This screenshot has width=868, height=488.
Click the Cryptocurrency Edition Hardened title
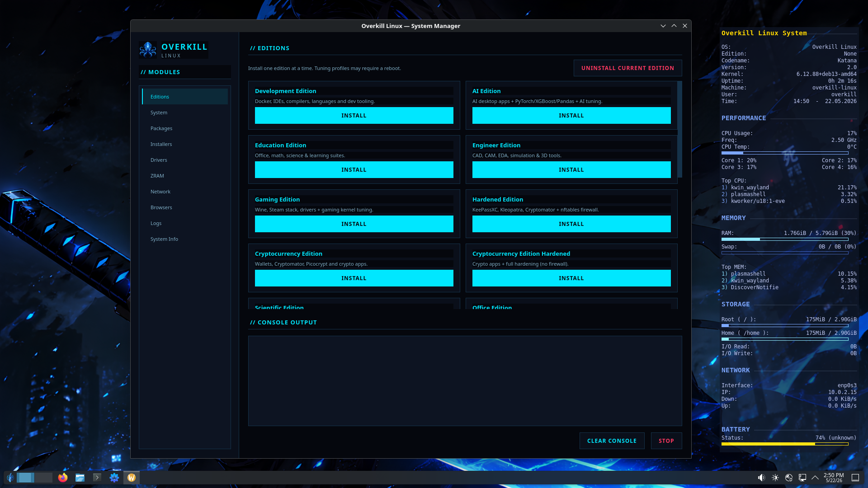[x=521, y=253]
